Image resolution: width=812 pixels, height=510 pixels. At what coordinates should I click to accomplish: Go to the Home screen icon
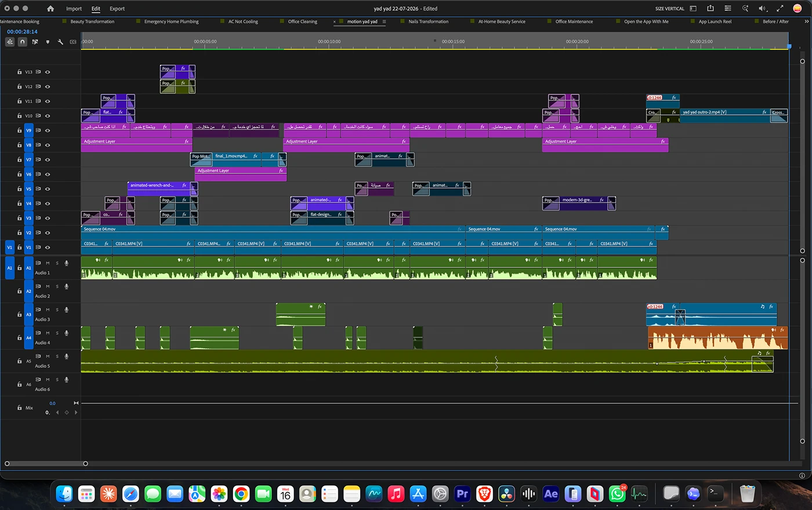(x=50, y=9)
